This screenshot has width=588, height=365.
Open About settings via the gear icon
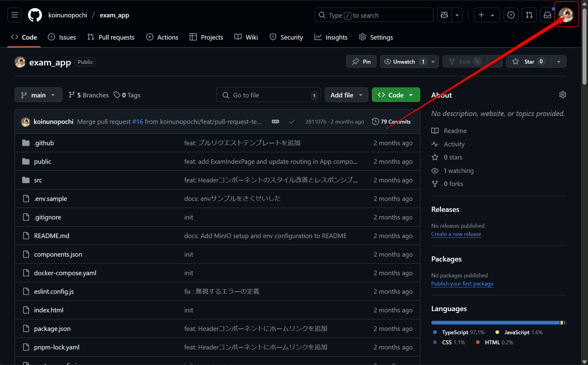pyautogui.click(x=562, y=95)
